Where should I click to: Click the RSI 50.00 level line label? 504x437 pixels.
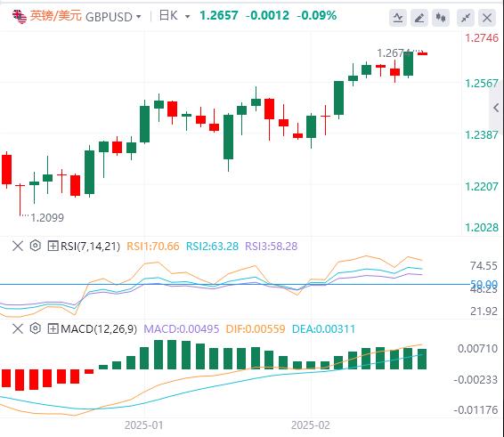(484, 284)
